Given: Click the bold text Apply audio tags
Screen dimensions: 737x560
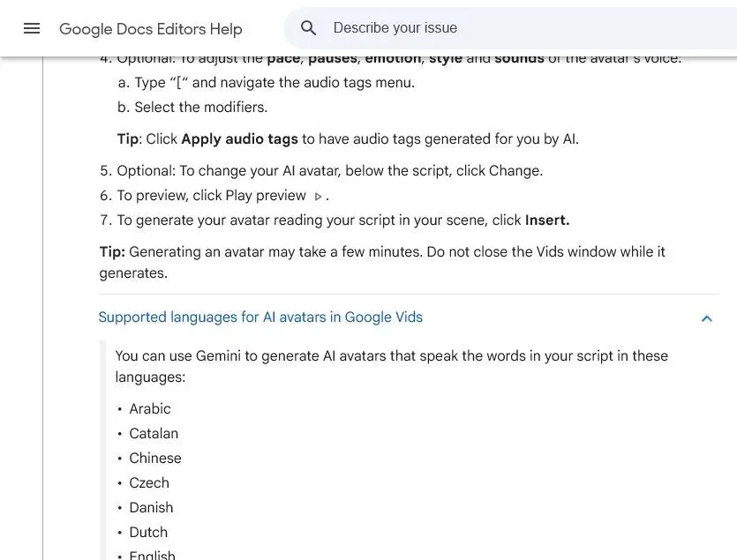Looking at the screenshot, I should (240, 139).
